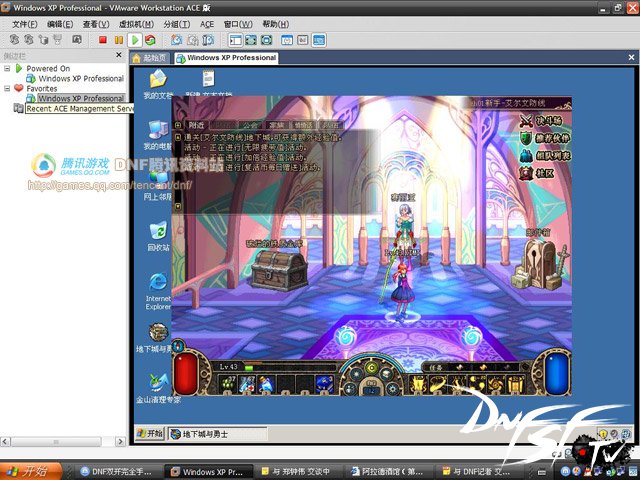Click the 决斗场 crossed swords icon
This screenshot has width=640, height=480.
point(526,121)
